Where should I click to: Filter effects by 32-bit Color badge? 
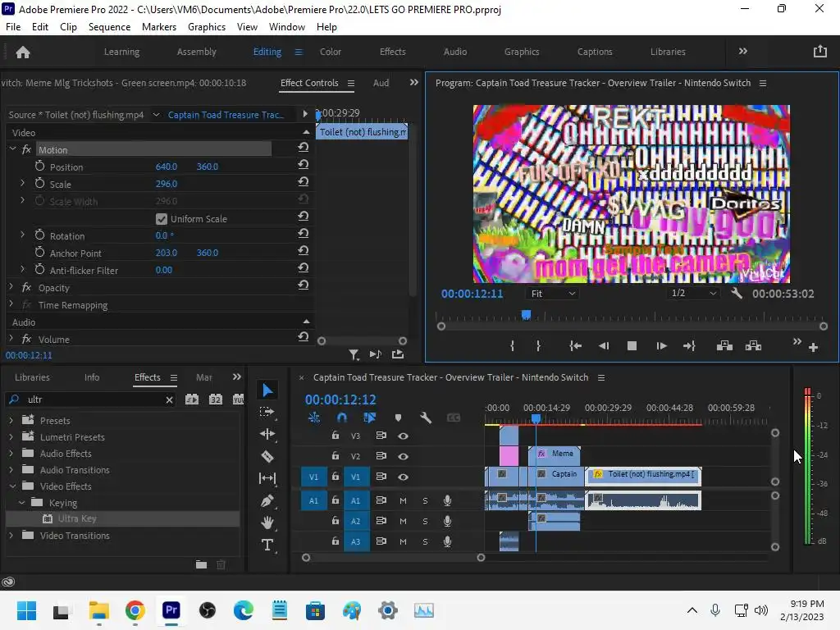click(x=216, y=399)
